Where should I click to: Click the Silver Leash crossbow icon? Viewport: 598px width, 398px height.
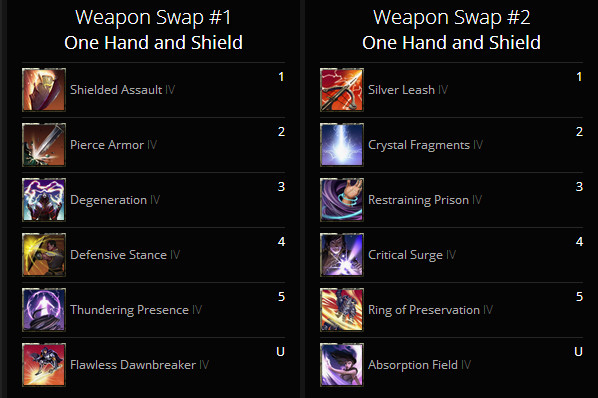tap(342, 90)
